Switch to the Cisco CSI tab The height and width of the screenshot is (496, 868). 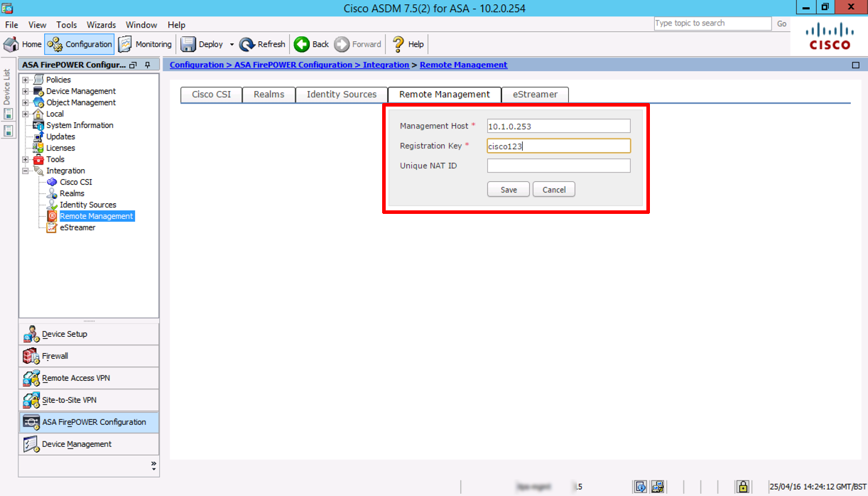pos(212,95)
